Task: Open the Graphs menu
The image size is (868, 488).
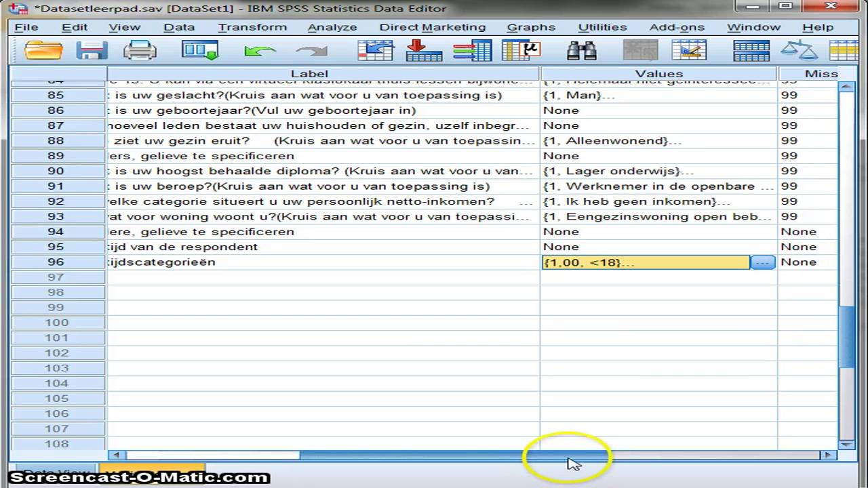Action: point(531,27)
